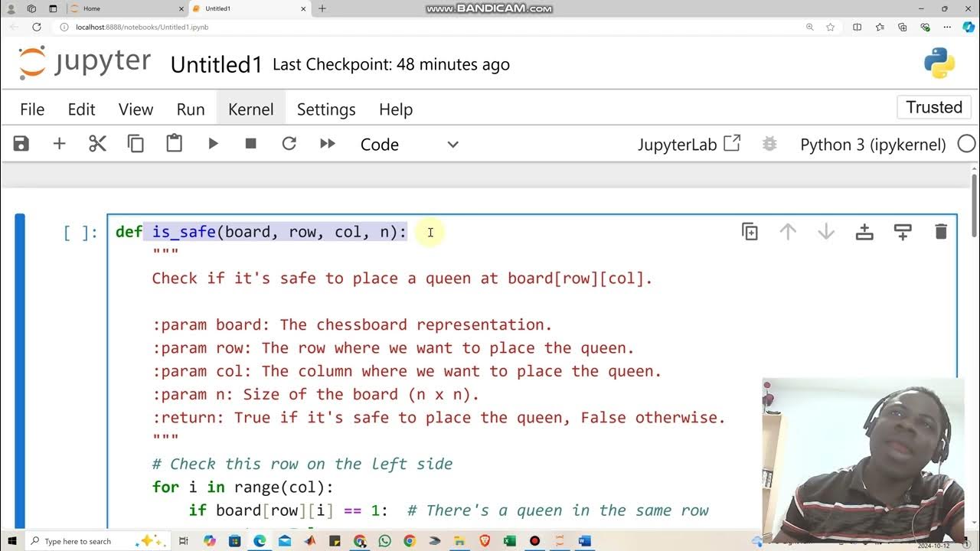
Task: Insert a cell below this cell
Action: point(903,232)
